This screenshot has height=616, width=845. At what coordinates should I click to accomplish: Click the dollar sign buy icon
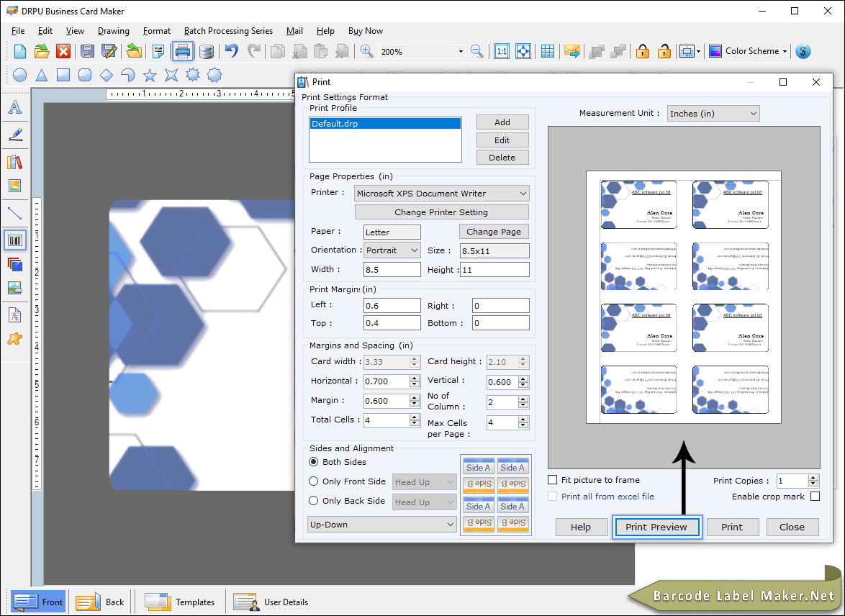click(803, 51)
